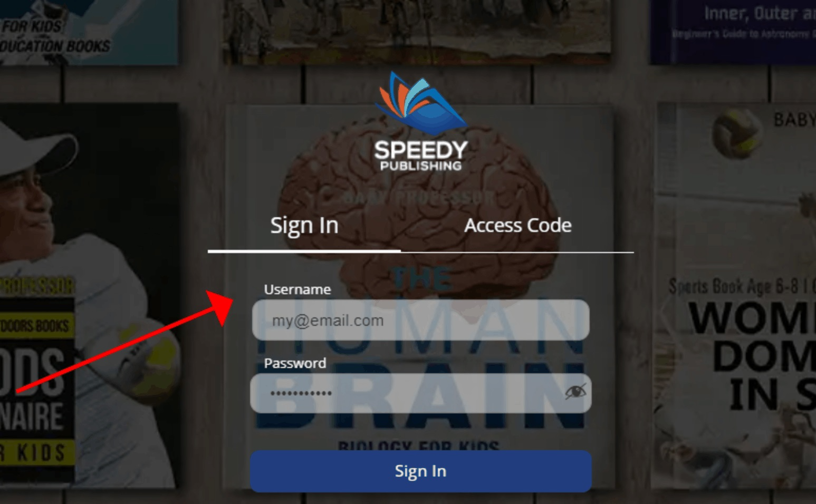Focus the Username email input field
The width and height of the screenshot is (816, 504).
coord(420,320)
